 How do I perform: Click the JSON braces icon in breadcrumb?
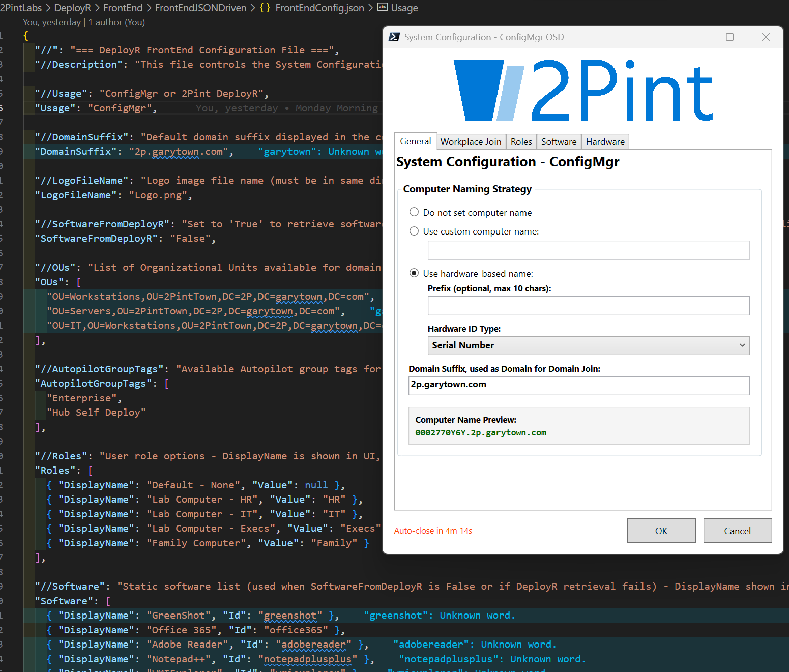tap(265, 8)
